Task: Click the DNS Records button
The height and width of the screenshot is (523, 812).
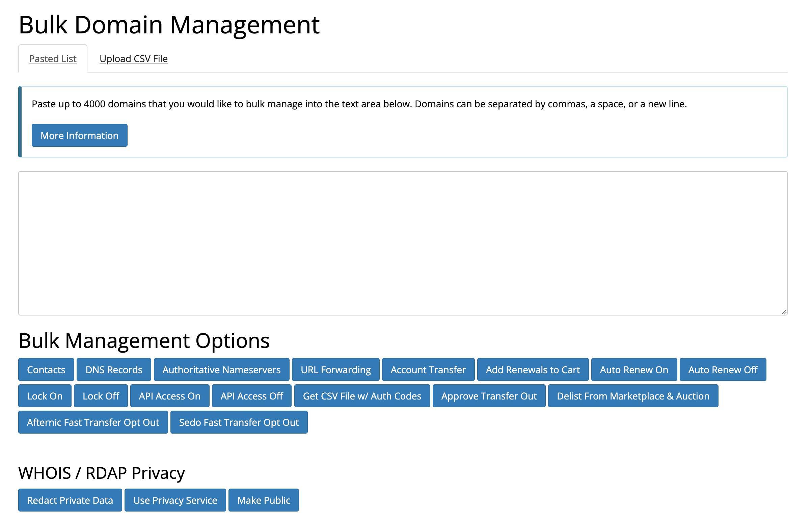Action: coord(114,369)
